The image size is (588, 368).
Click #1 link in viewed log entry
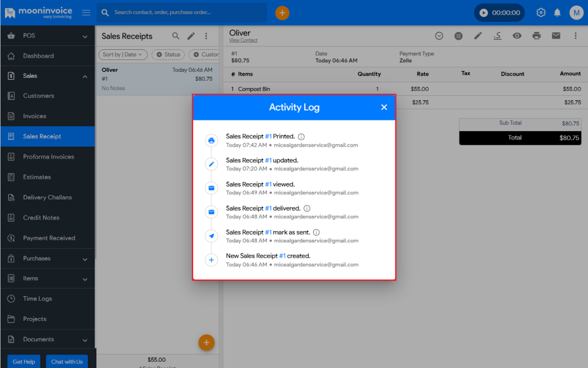tap(268, 184)
